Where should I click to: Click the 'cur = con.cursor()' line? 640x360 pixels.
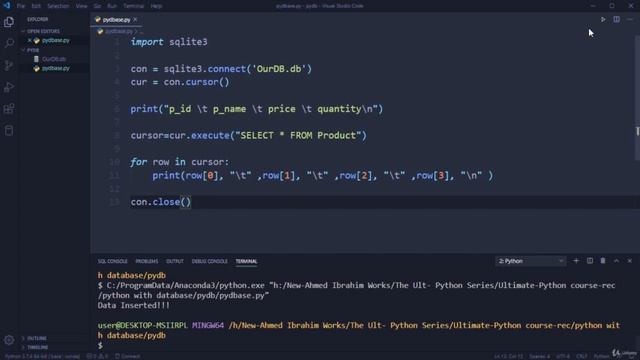[180, 82]
